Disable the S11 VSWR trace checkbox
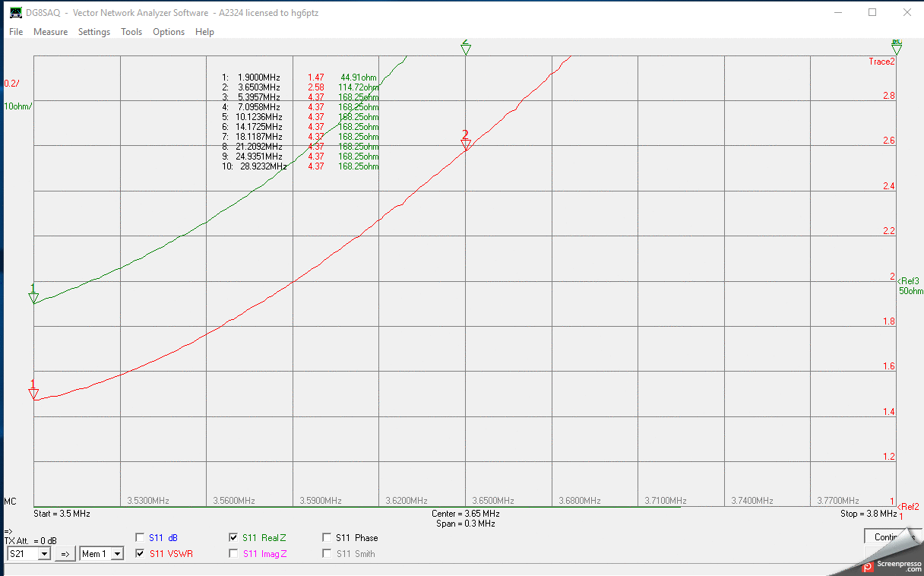Image resolution: width=924 pixels, height=576 pixels. pos(140,554)
